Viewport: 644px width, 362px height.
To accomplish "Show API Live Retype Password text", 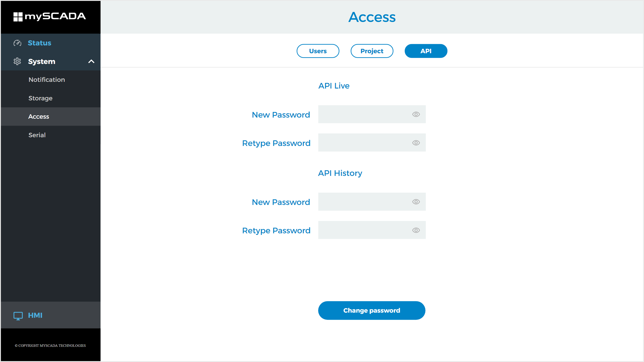I will (416, 143).
